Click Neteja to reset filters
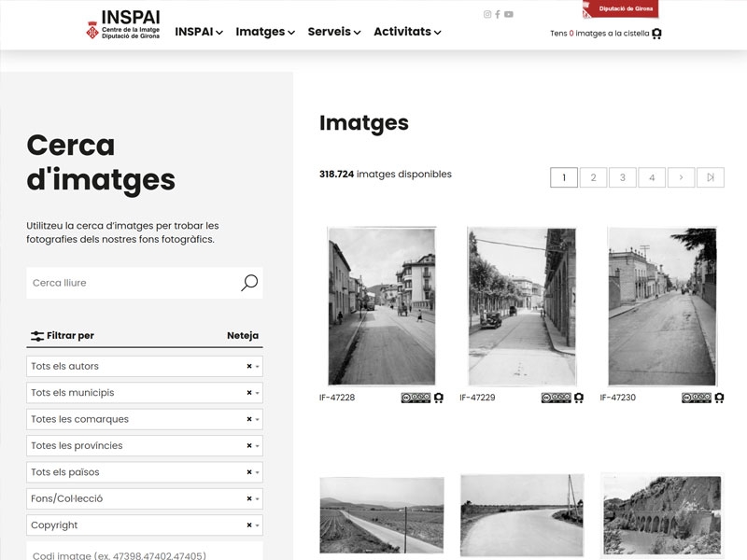 click(246, 334)
